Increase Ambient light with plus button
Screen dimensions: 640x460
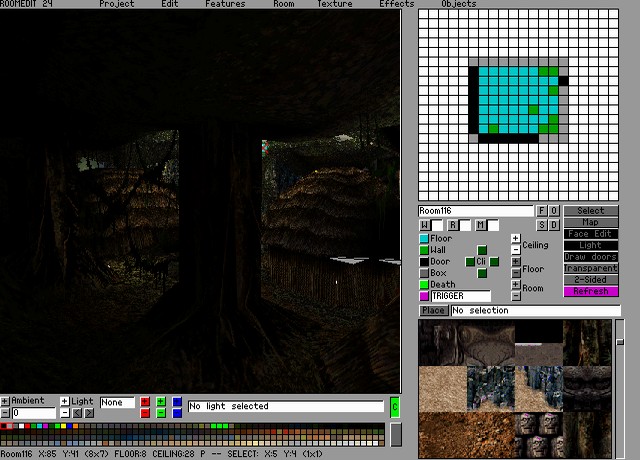[5, 401]
